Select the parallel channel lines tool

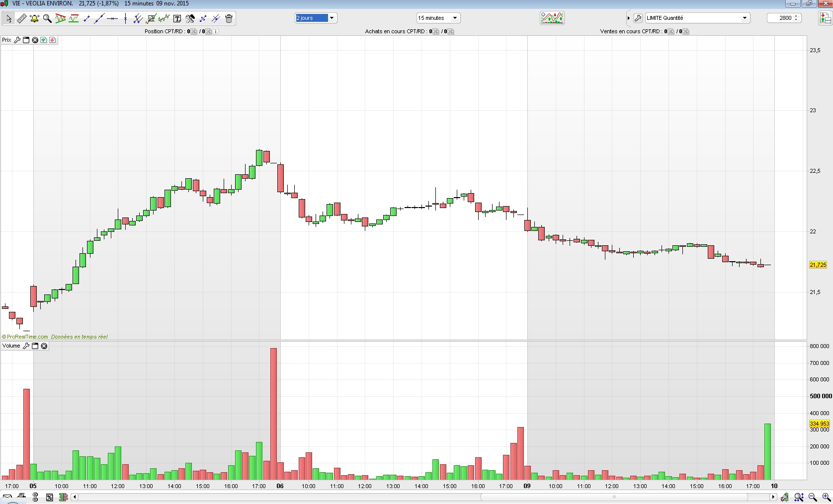click(138, 18)
